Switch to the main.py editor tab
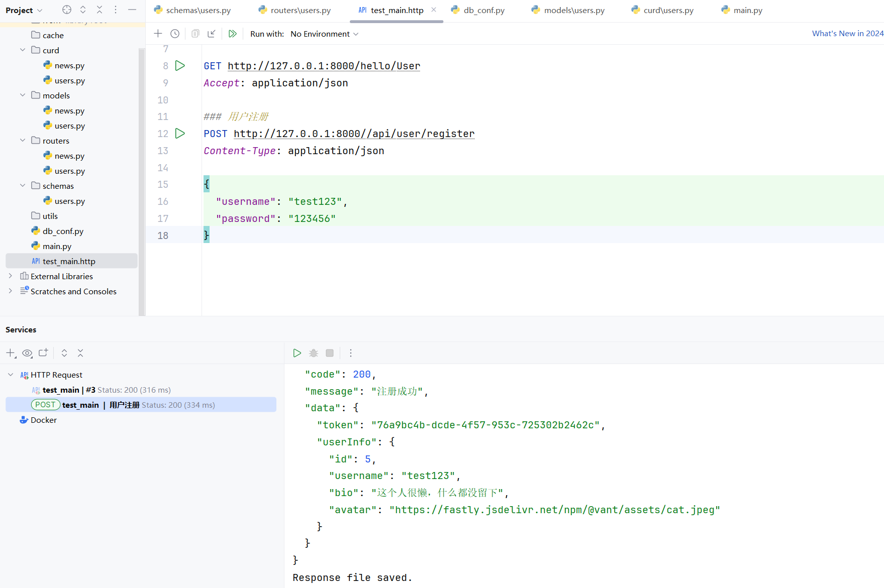 (747, 10)
